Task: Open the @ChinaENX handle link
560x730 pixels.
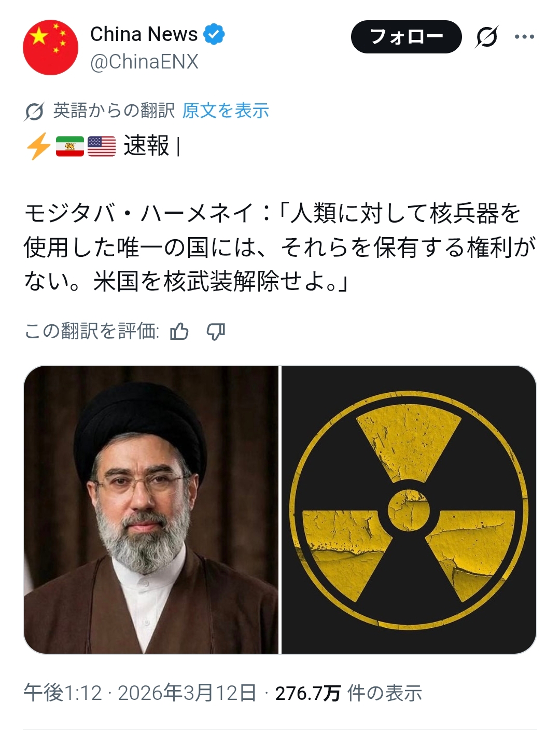Action: (144, 62)
